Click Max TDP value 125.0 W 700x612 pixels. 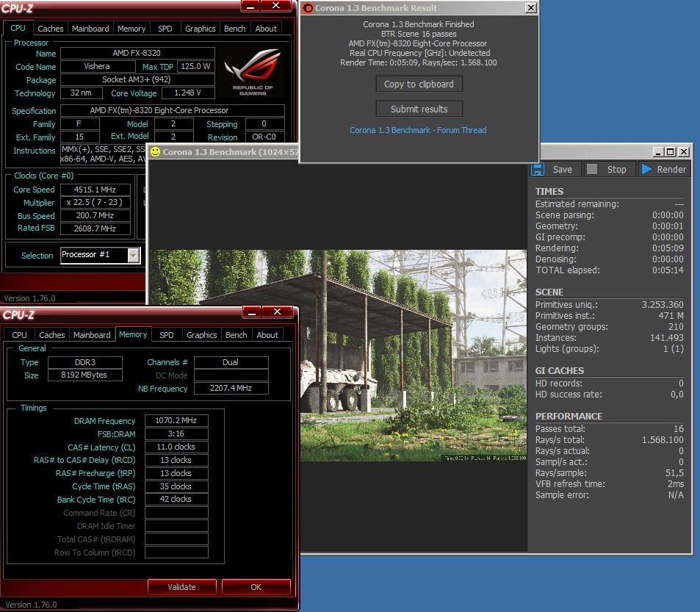click(x=195, y=66)
